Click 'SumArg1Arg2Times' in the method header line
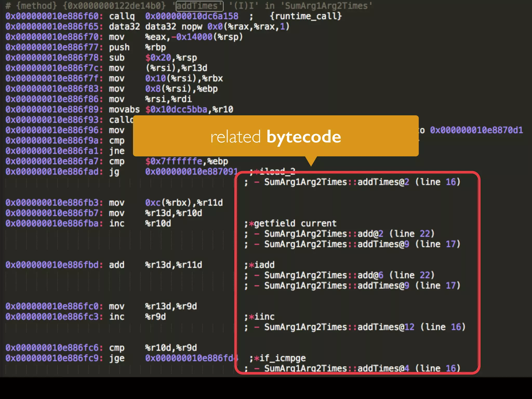This screenshot has width=532, height=399. [326, 6]
